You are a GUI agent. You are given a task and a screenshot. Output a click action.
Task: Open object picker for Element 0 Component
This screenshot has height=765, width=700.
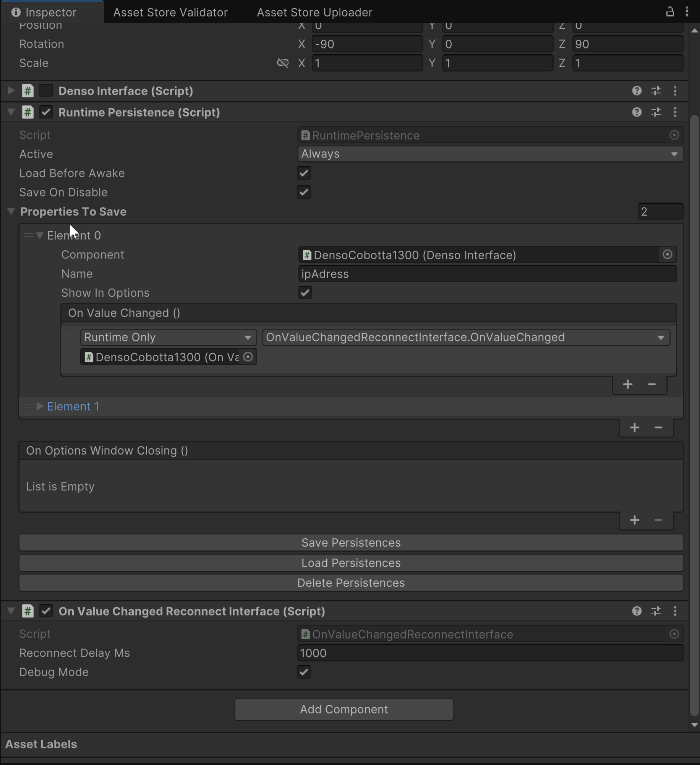tap(667, 255)
